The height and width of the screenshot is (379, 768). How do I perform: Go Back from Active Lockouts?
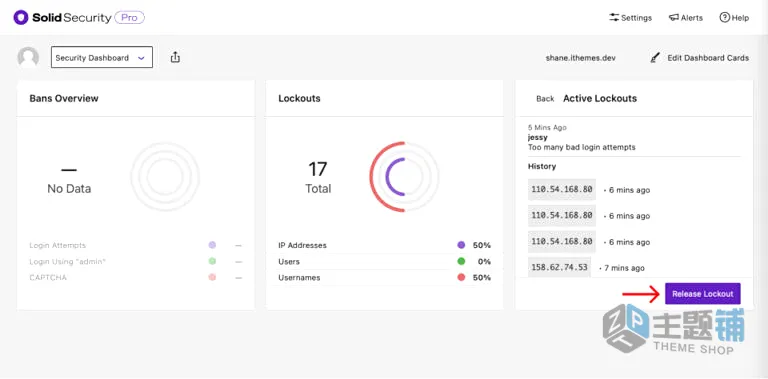tap(545, 98)
